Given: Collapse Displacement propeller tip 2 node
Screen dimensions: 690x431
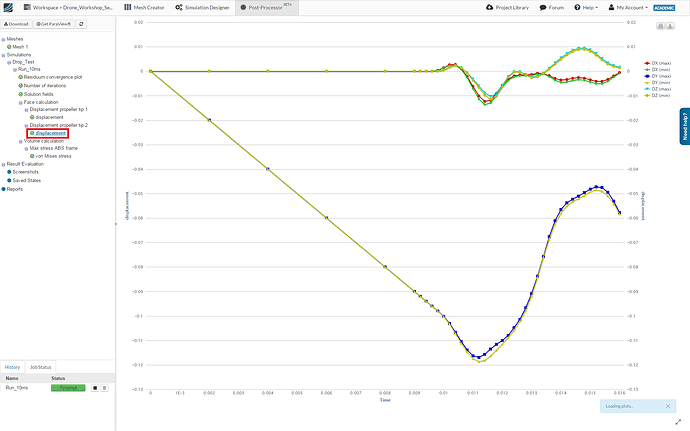Looking at the screenshot, I should (26, 125).
